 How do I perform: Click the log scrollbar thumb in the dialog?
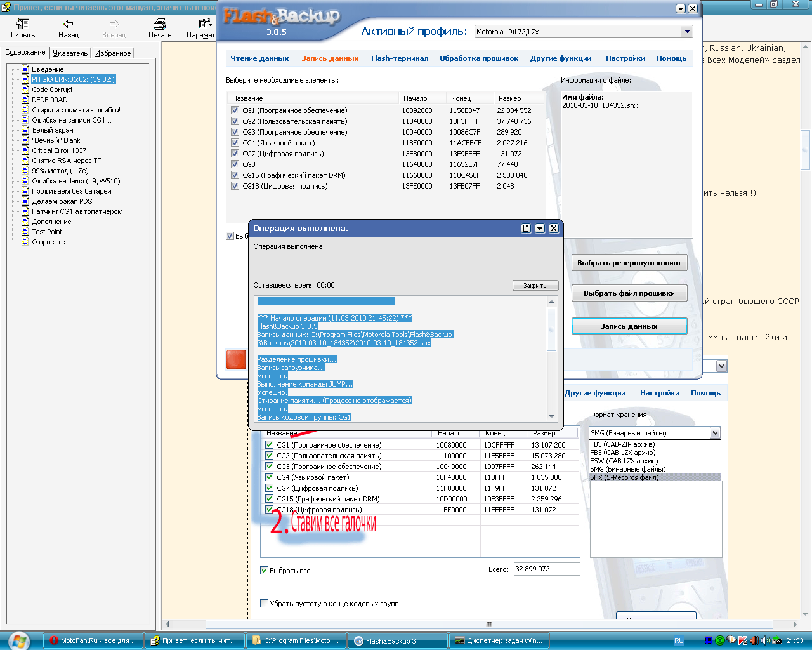pyautogui.click(x=551, y=329)
